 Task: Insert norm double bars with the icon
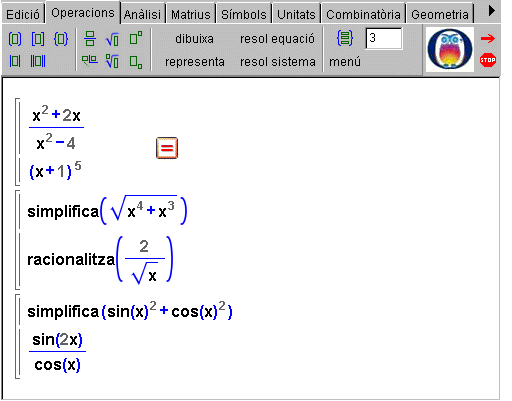tap(38, 61)
